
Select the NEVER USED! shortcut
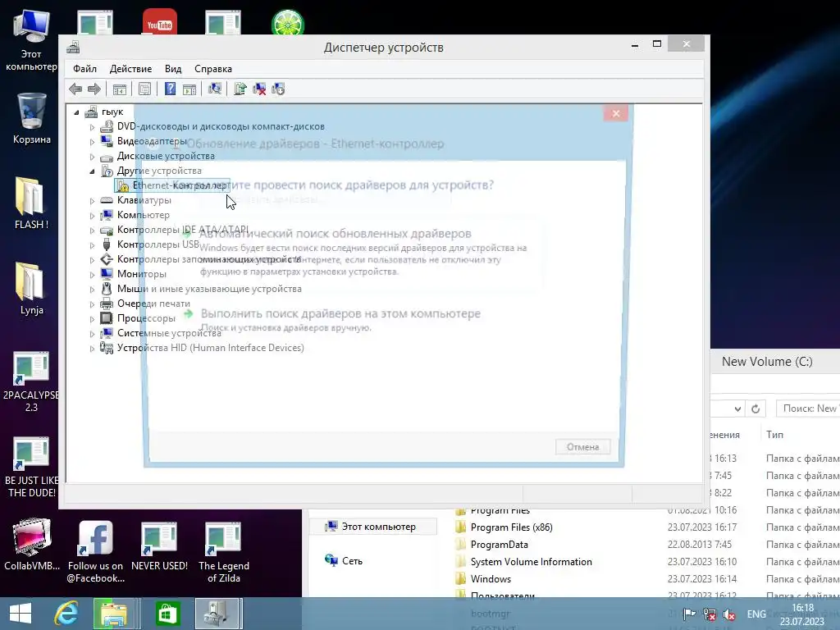[x=159, y=546]
